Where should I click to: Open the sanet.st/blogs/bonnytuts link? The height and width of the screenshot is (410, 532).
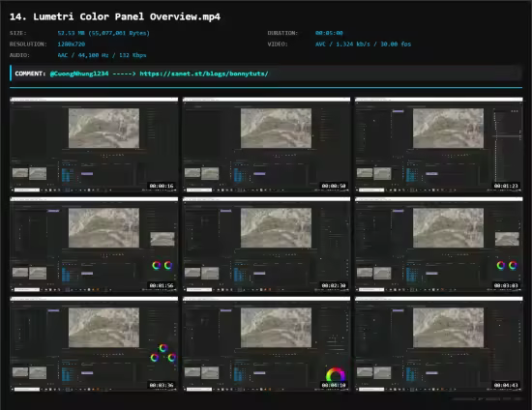(204, 73)
